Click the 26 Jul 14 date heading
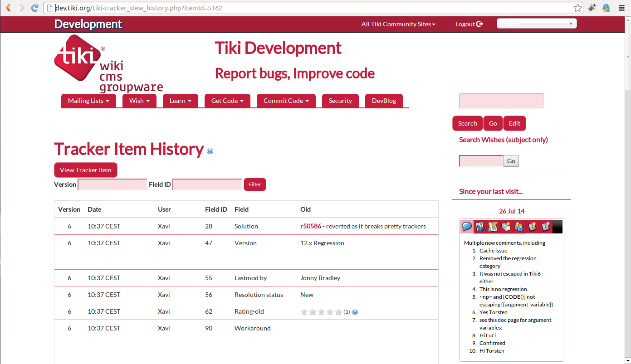The image size is (631, 364). 512,211
